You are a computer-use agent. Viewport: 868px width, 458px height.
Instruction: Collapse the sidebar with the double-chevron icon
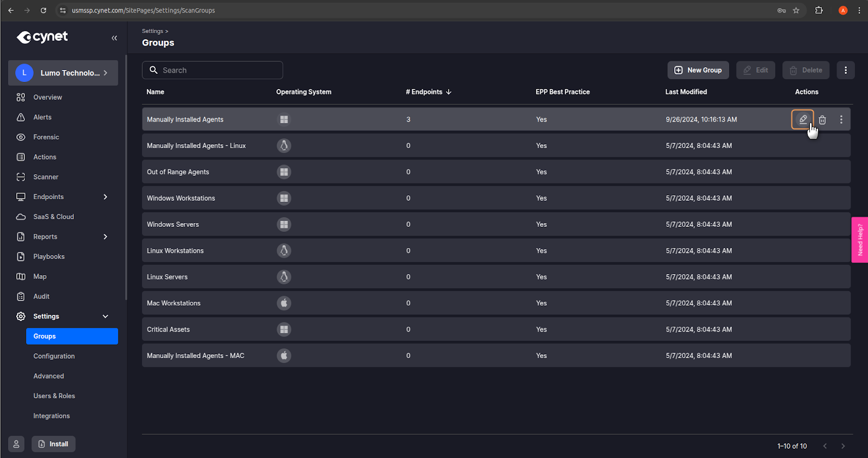(114, 38)
